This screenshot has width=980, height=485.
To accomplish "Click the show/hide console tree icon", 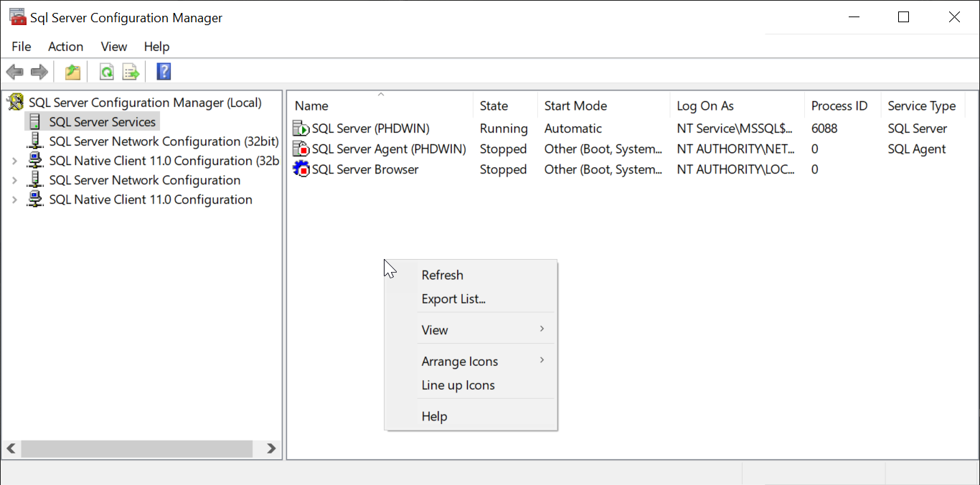I will pos(72,71).
